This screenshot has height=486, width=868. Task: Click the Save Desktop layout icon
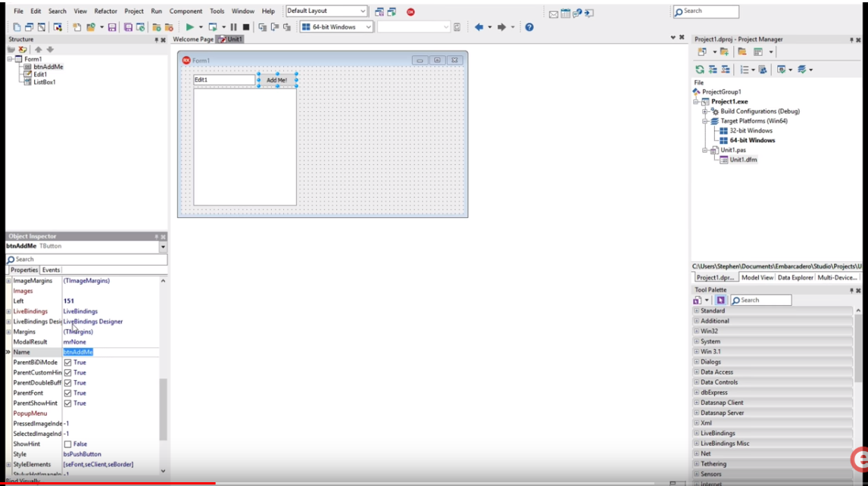[379, 11]
